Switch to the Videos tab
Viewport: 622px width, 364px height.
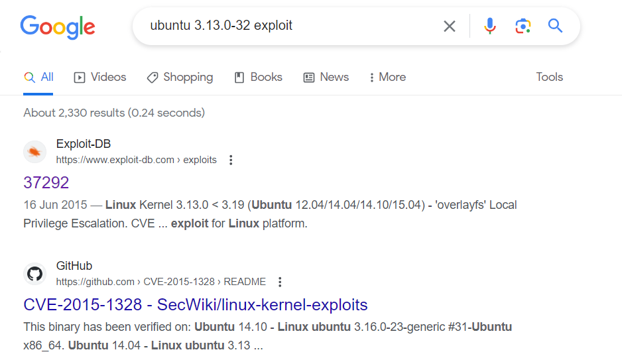pyautogui.click(x=100, y=78)
